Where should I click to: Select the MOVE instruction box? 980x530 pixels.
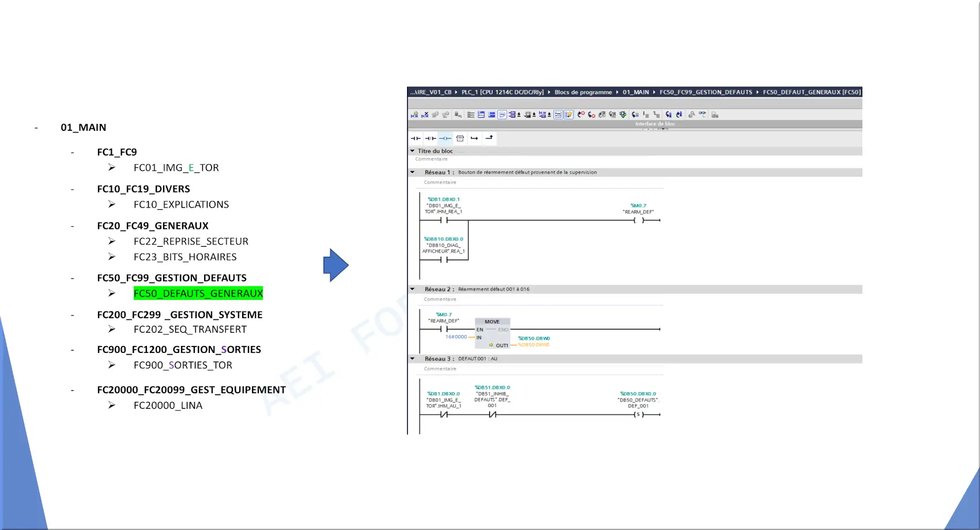pyautogui.click(x=492, y=333)
